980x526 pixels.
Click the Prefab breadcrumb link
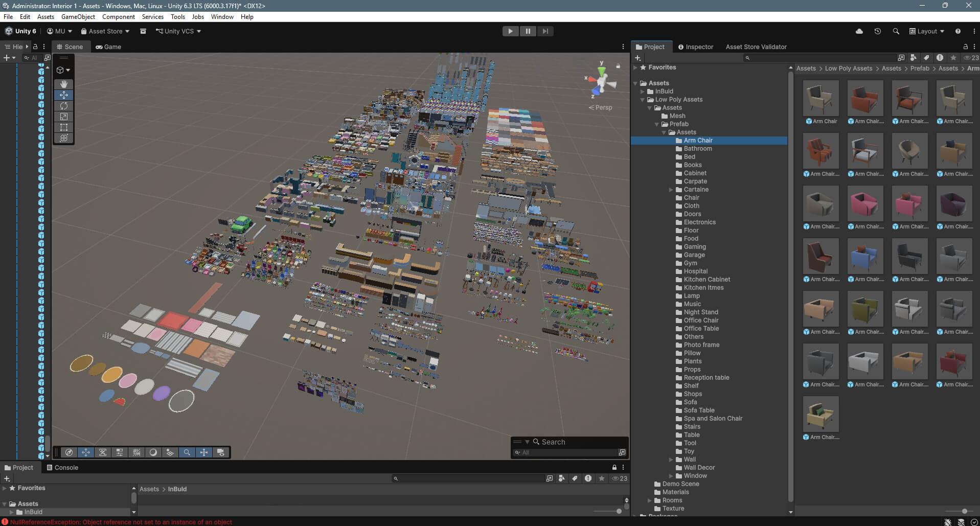click(920, 68)
